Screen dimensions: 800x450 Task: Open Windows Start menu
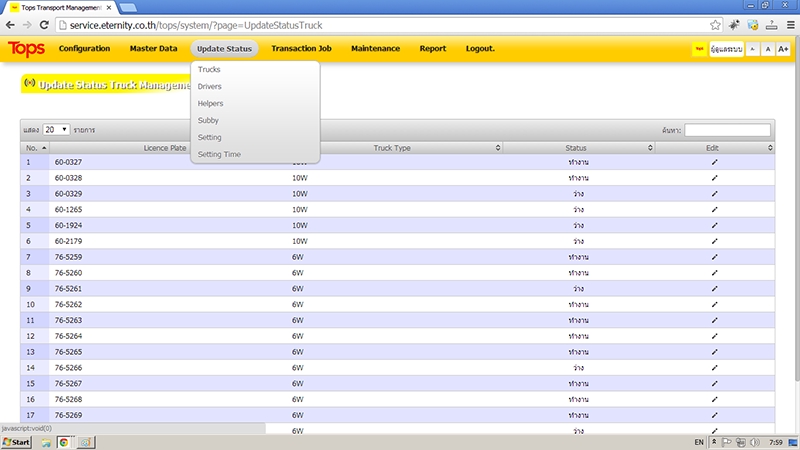[x=16, y=442]
